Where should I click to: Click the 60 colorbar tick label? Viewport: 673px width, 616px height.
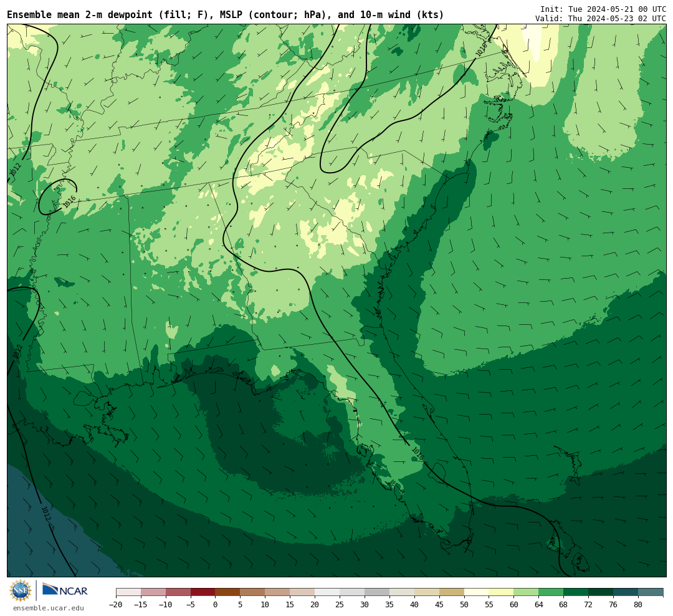click(x=514, y=605)
